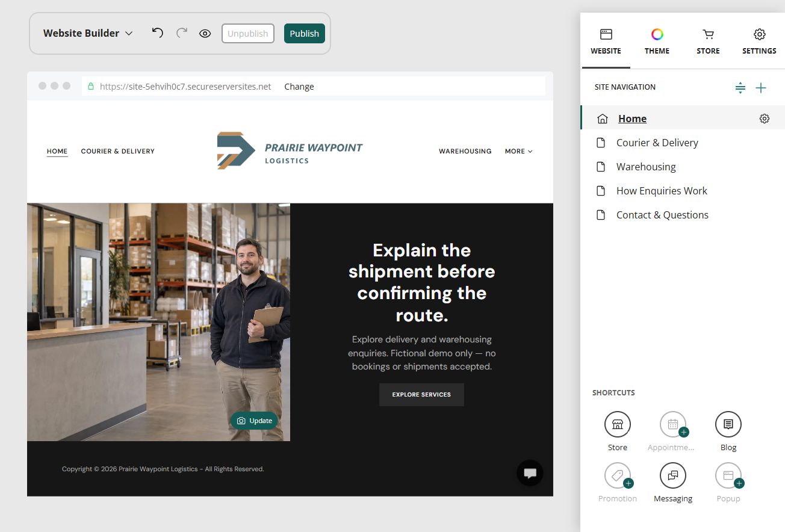Click the hero headline text
The image size is (785, 532).
click(421, 282)
